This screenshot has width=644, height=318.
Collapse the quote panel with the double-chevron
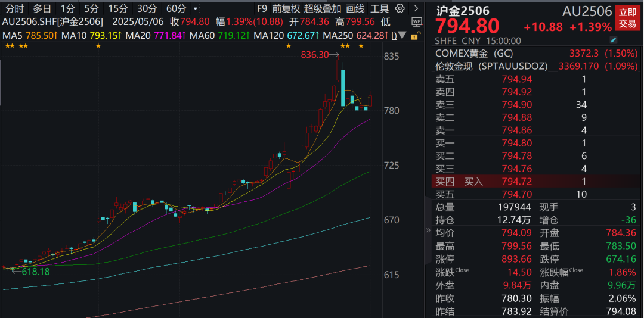coord(427,230)
